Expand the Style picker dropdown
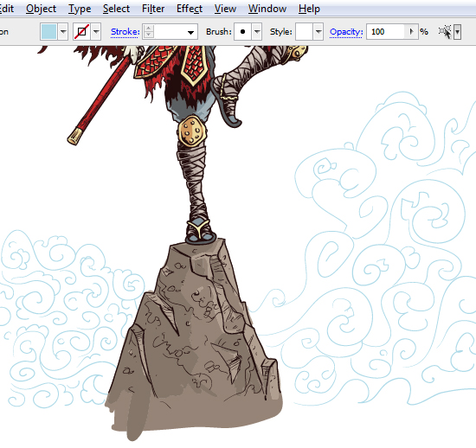The image size is (476, 448). point(318,31)
